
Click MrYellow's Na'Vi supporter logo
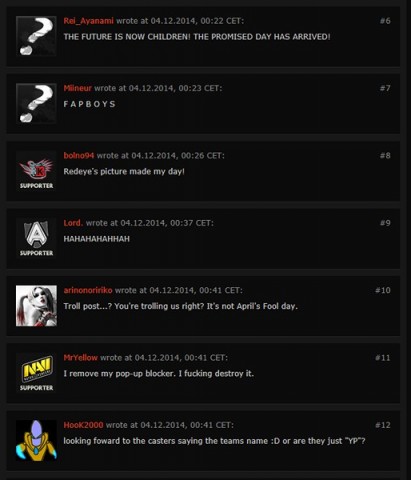coord(36,373)
